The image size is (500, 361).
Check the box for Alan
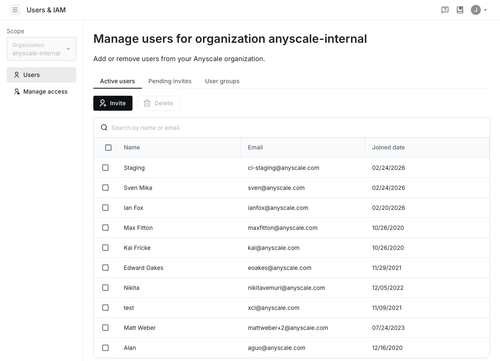tap(105, 347)
